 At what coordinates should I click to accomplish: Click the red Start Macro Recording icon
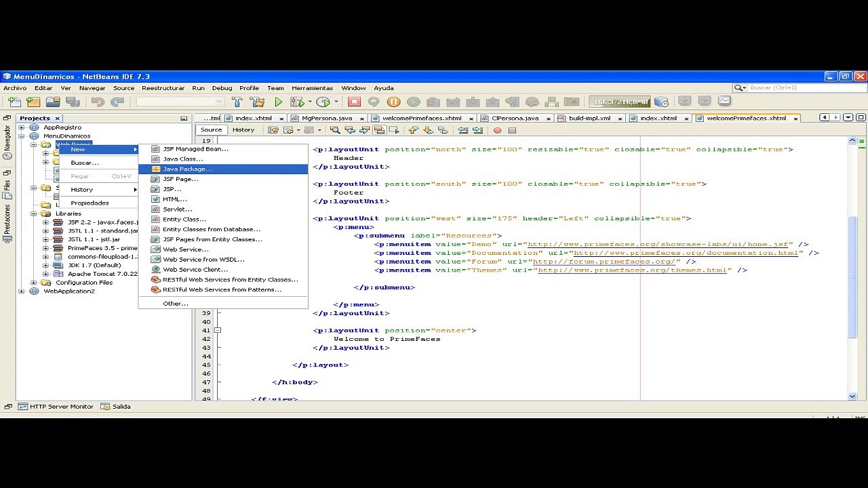coord(497,130)
